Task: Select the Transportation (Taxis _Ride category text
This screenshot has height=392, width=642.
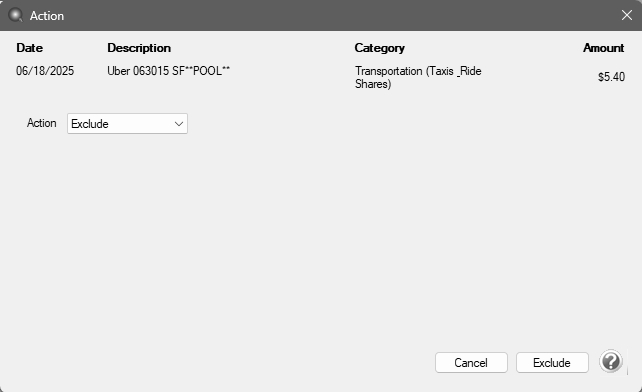Action: (418, 71)
